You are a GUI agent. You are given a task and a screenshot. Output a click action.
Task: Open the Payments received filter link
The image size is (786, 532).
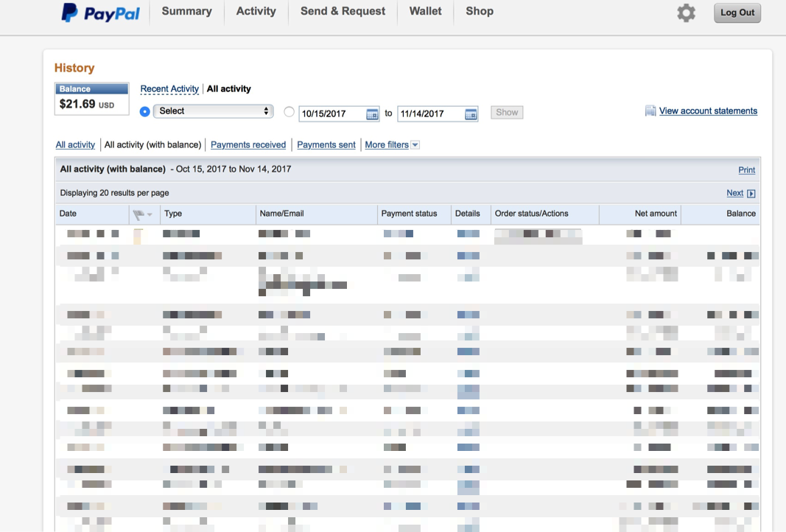tap(248, 145)
